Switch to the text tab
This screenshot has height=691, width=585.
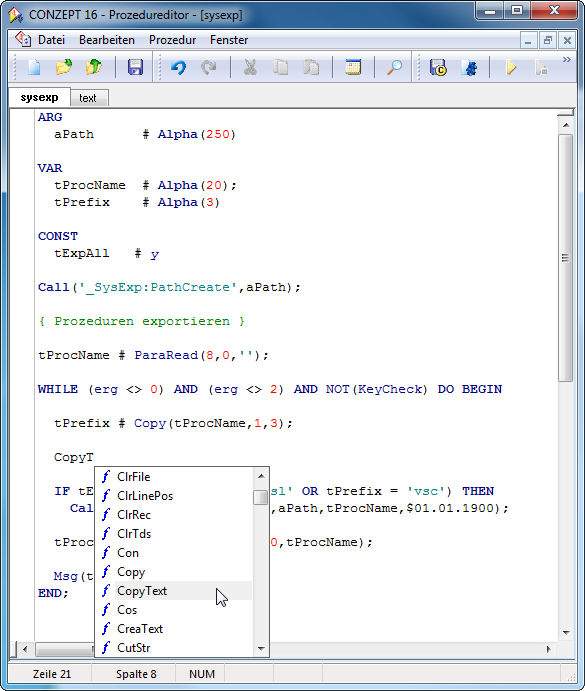coord(88,98)
